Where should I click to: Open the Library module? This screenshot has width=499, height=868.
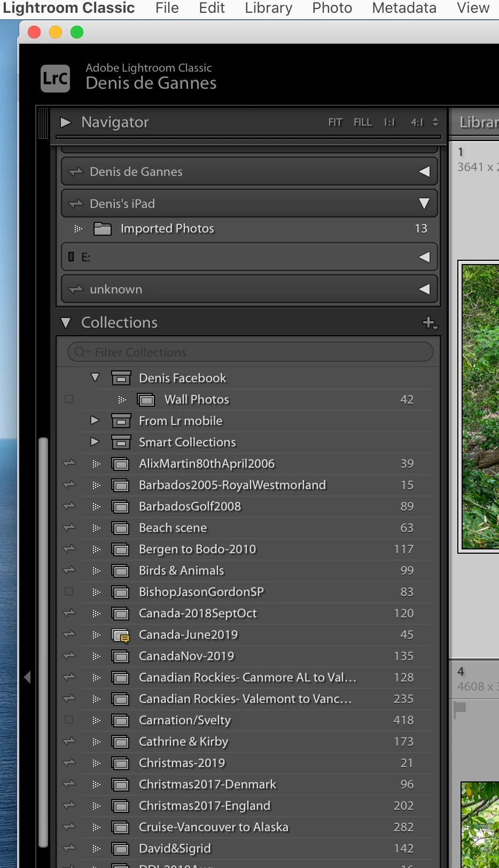pyautogui.click(x=479, y=122)
